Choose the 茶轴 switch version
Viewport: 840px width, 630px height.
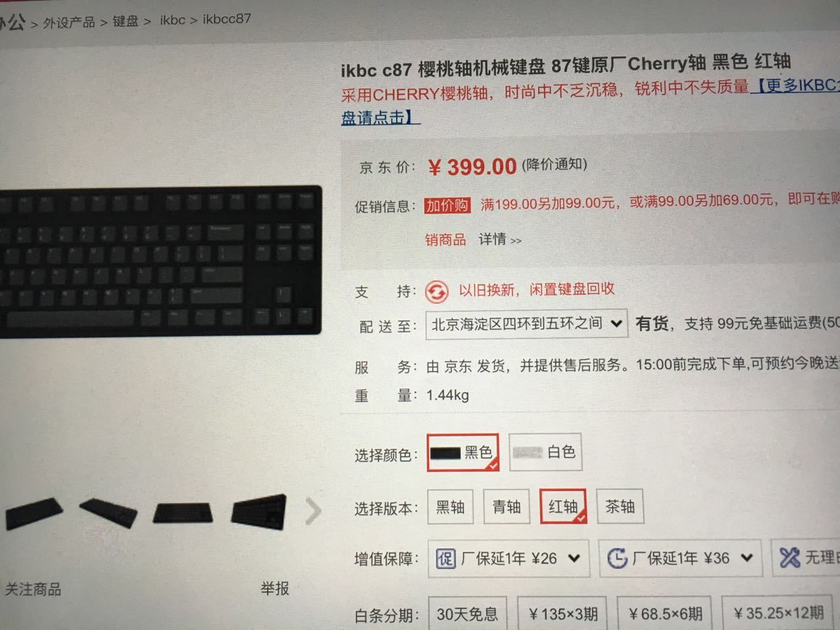coord(619,506)
